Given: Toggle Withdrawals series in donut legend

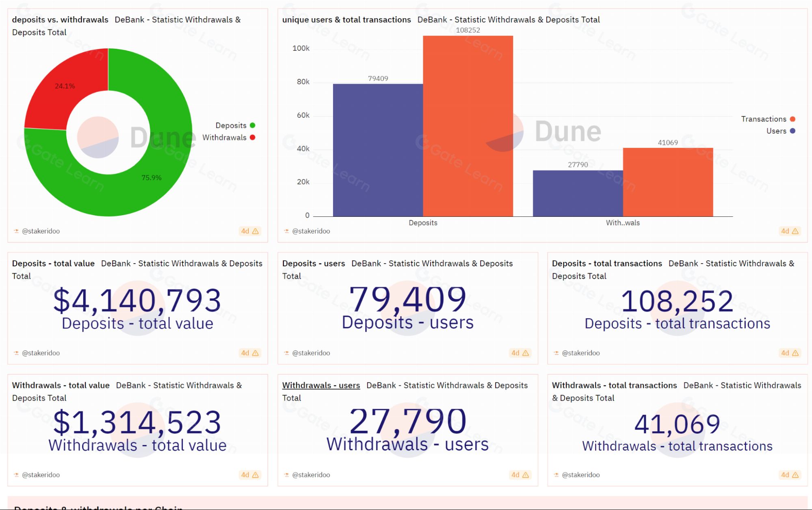Looking at the screenshot, I should click(x=229, y=137).
